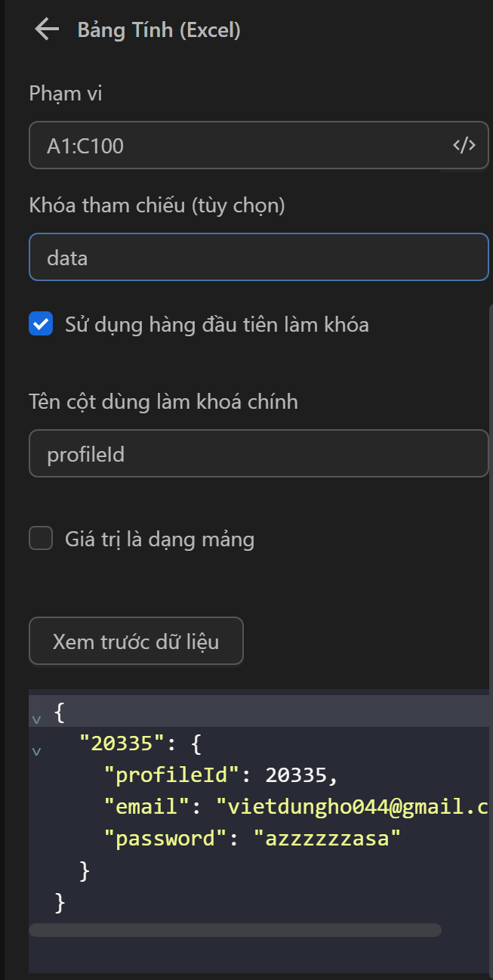Click the 'Tên cột dùng làm khoá chính' label
Image resolution: width=493 pixels, height=980 pixels.
tap(163, 401)
